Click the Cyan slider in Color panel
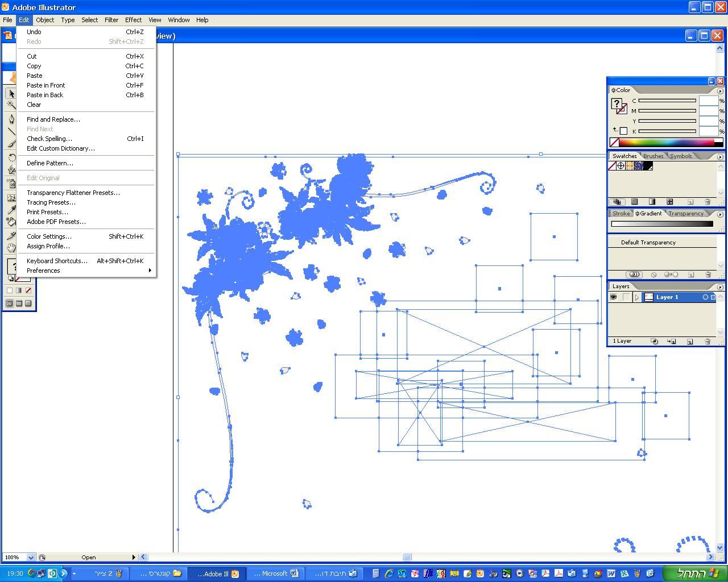 667,101
